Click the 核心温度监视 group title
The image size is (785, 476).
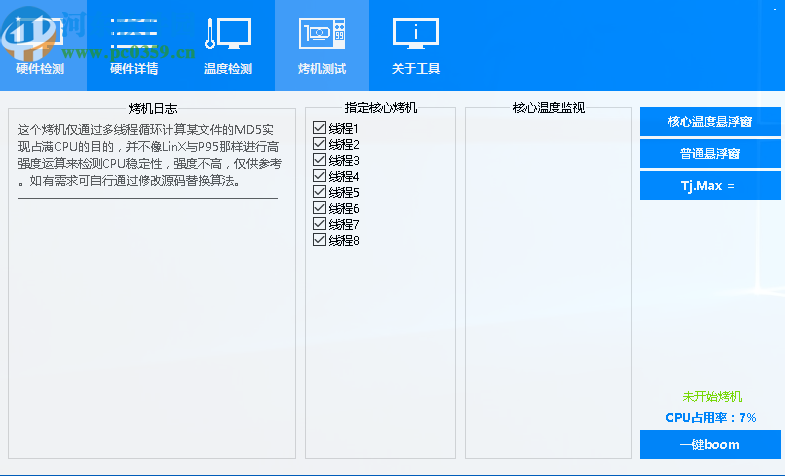[x=549, y=108]
